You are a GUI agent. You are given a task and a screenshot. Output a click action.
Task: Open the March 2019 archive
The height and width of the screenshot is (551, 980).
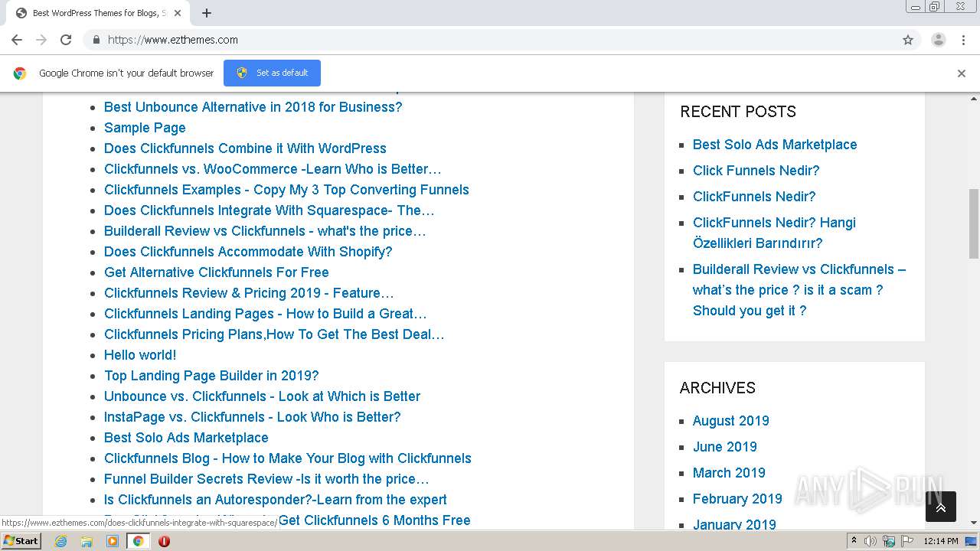[x=729, y=473]
